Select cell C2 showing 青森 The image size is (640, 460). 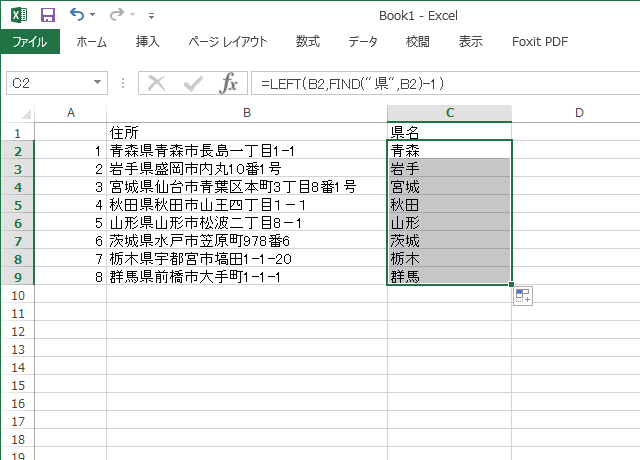pyautogui.click(x=449, y=151)
